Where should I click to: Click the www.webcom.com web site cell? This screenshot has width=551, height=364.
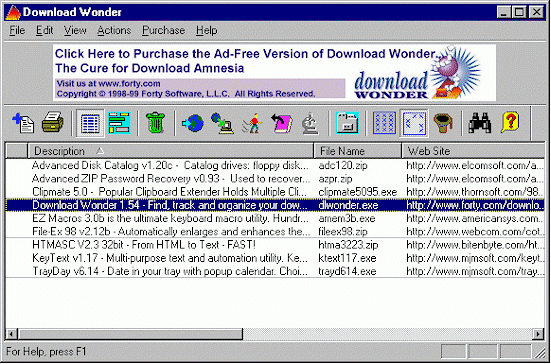475,232
